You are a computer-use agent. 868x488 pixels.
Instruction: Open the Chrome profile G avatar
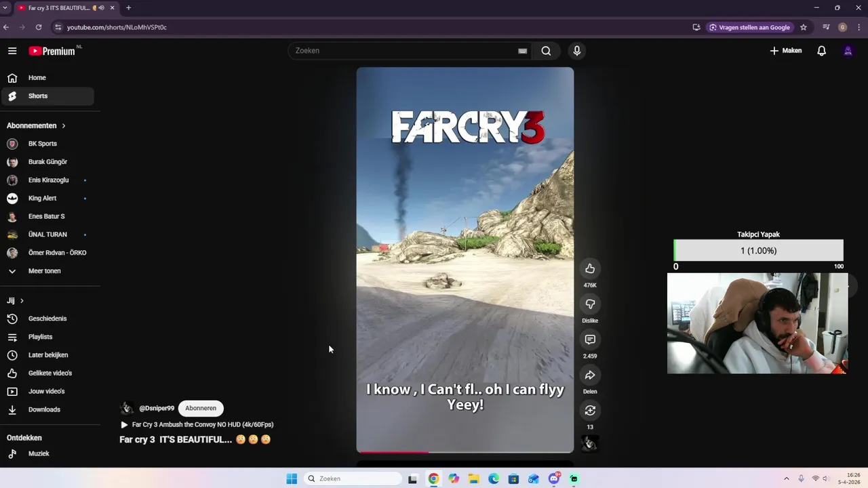pos(843,27)
